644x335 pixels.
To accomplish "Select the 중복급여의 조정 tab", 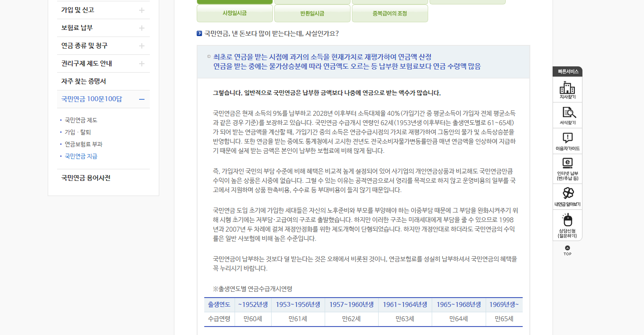I will tap(390, 13).
